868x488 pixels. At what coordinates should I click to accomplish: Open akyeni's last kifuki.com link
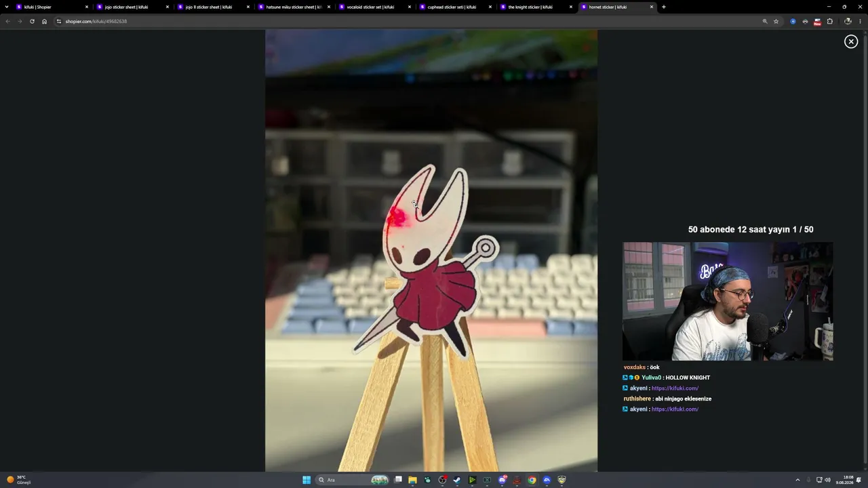[675, 409]
